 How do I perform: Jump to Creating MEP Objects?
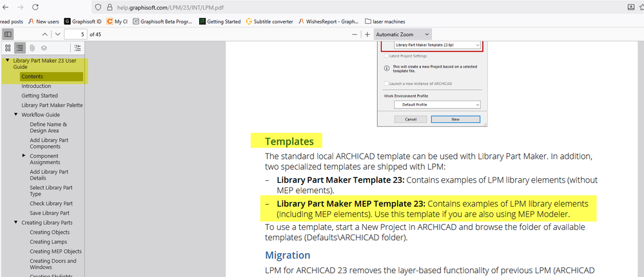tap(56, 251)
